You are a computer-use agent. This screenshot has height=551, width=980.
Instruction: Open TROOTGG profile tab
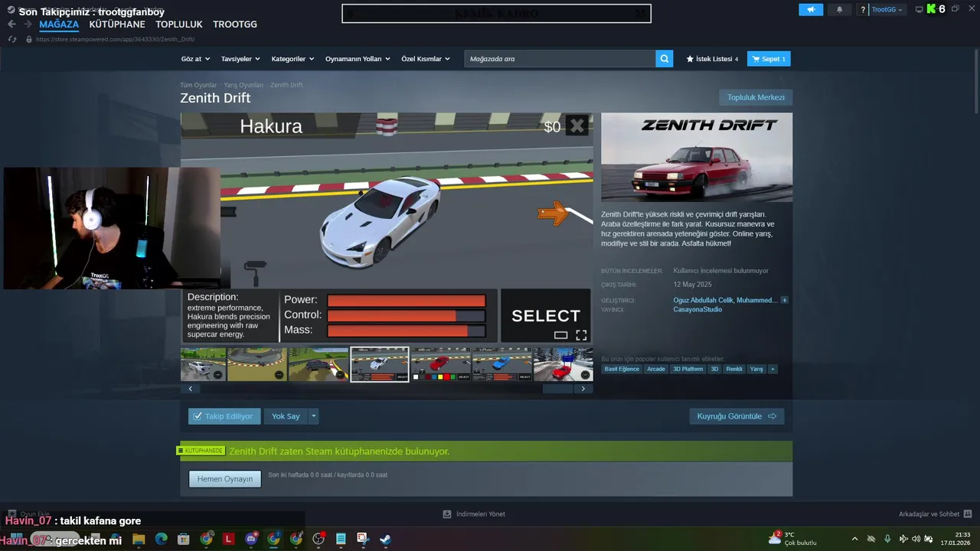click(x=235, y=24)
